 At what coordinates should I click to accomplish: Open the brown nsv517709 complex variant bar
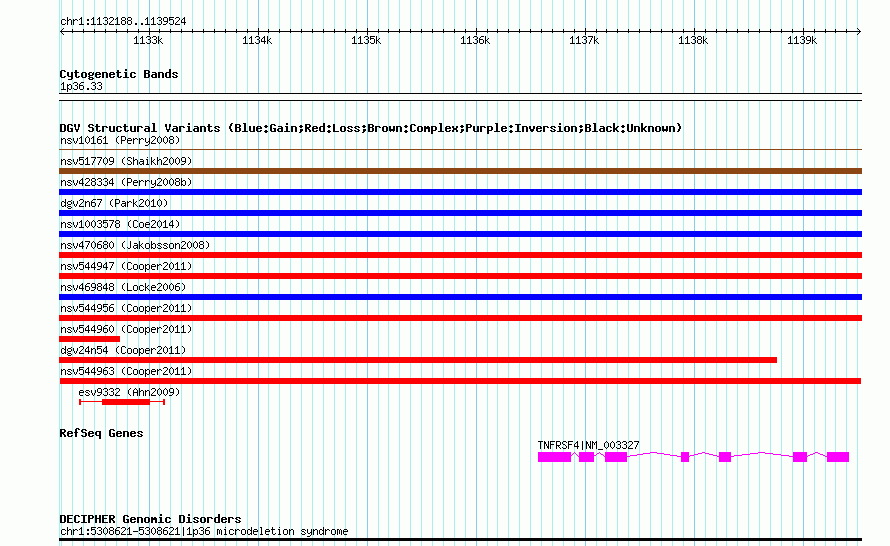click(460, 171)
